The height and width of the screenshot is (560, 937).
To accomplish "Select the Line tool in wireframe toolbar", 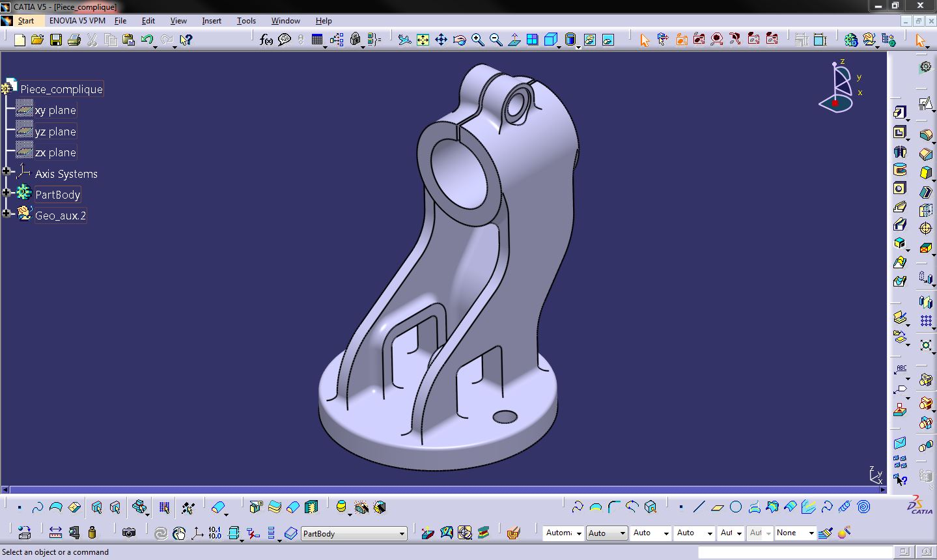I will (x=699, y=507).
